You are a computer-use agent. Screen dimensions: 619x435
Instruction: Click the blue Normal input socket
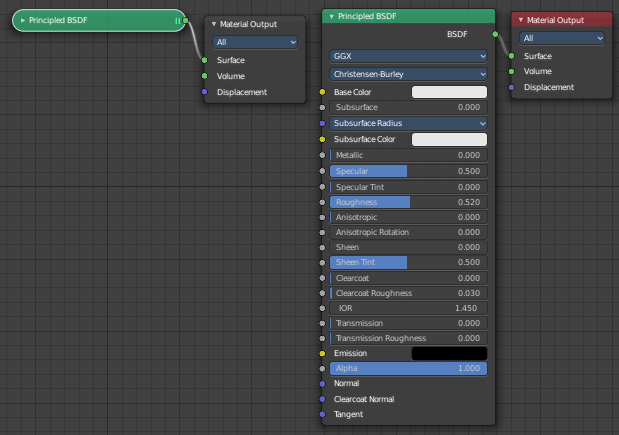[x=322, y=383]
